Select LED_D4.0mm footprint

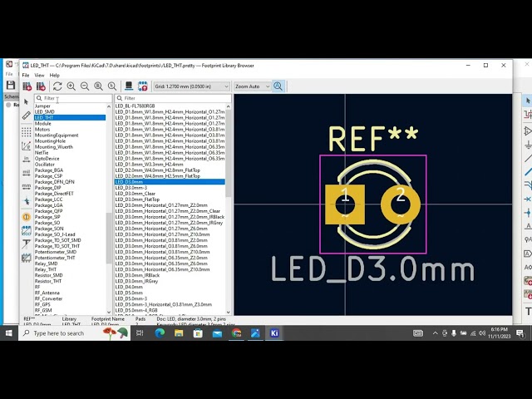pyautogui.click(x=129, y=287)
